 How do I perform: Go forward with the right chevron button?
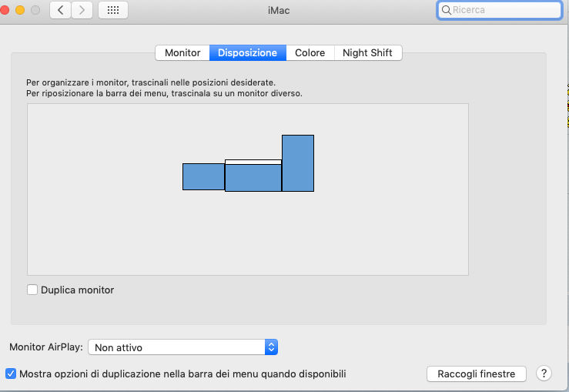click(x=82, y=11)
